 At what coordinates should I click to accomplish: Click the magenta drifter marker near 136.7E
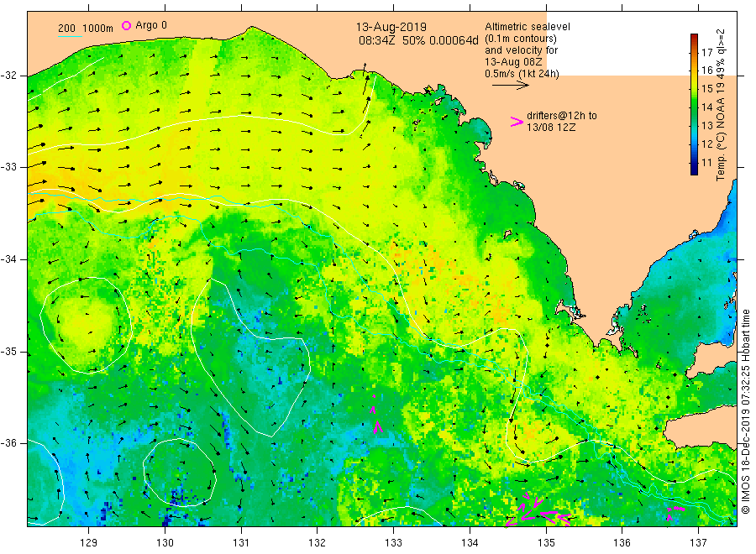[675, 513]
